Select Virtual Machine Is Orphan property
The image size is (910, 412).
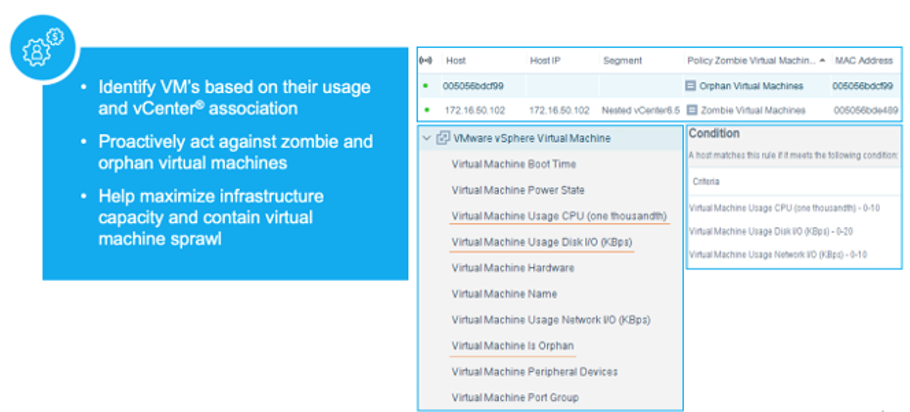pos(513,346)
